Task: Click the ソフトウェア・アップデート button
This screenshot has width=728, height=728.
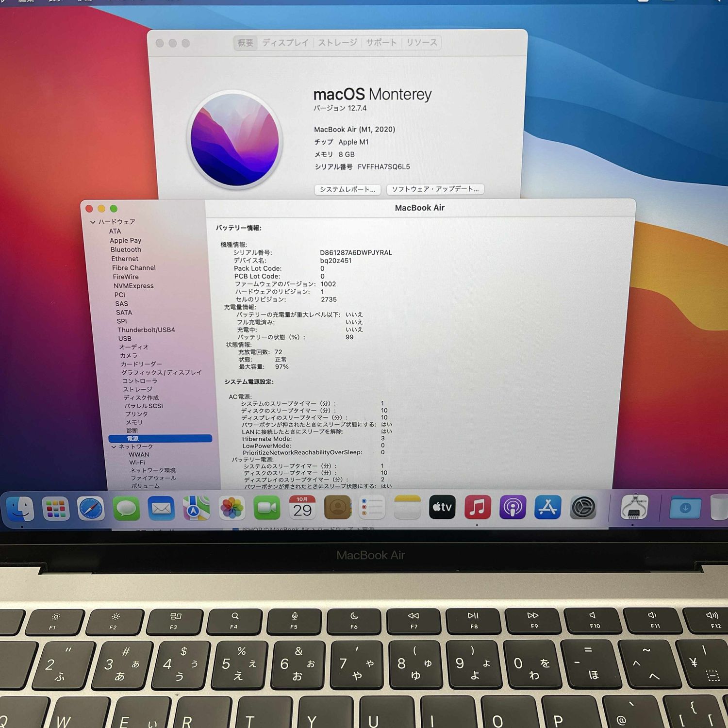Action: tap(435, 189)
